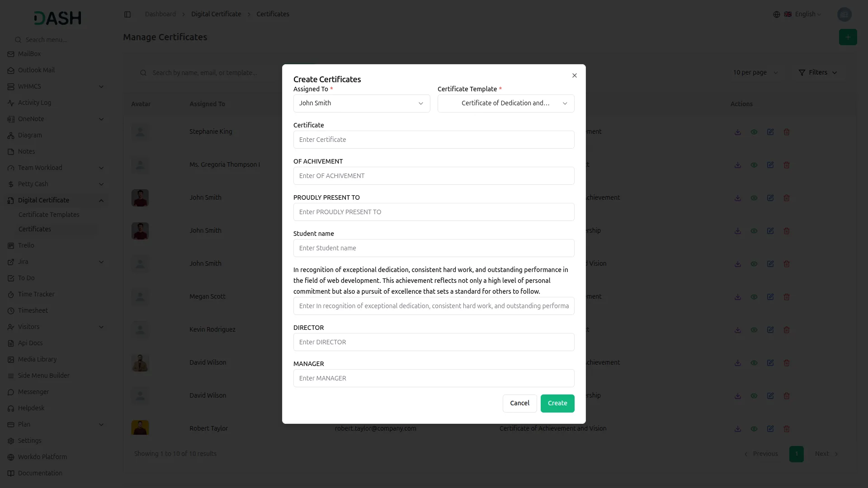Toggle the sidebar collapse icon

(x=127, y=14)
